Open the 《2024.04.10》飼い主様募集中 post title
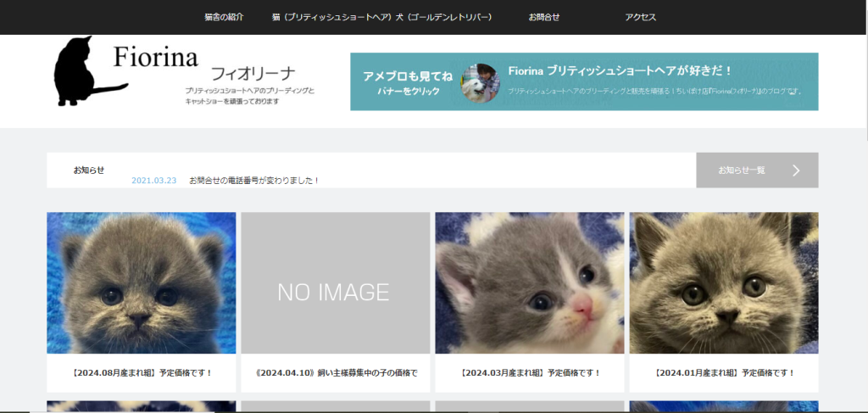Image resolution: width=868 pixels, height=413 pixels. point(336,372)
